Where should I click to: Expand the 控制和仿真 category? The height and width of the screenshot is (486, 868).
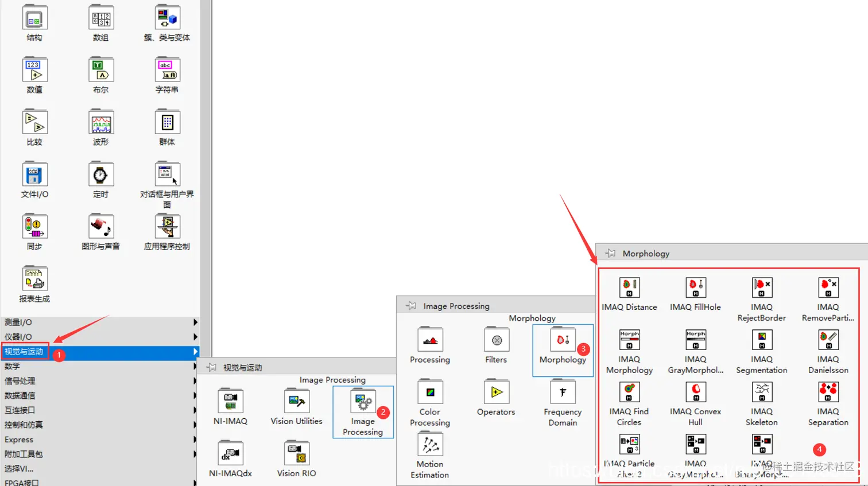100,425
